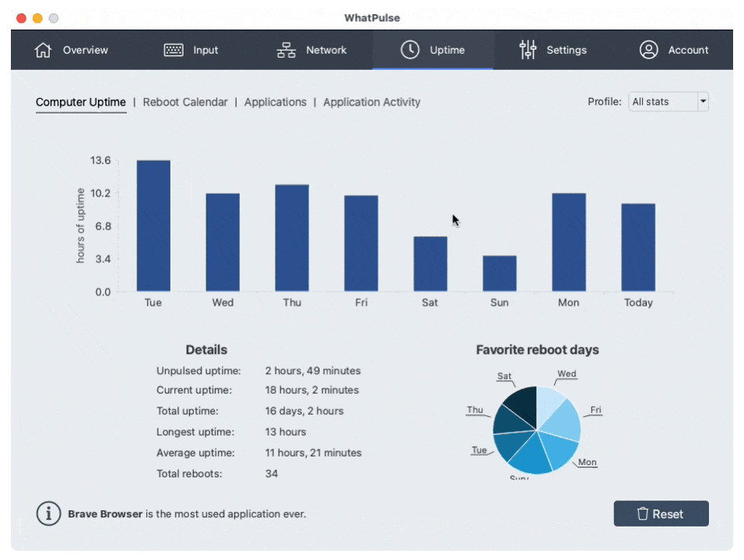
Task: Open Settings using the sliders icon
Action: pyautogui.click(x=527, y=49)
